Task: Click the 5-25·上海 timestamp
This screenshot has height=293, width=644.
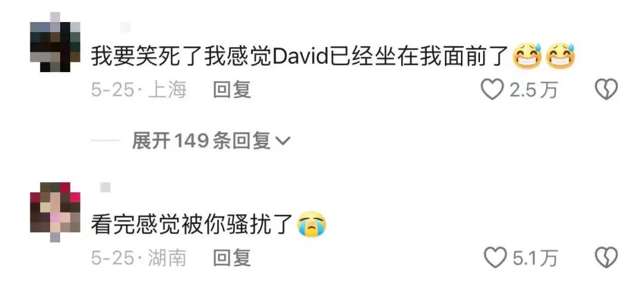Action: pyautogui.click(x=139, y=89)
